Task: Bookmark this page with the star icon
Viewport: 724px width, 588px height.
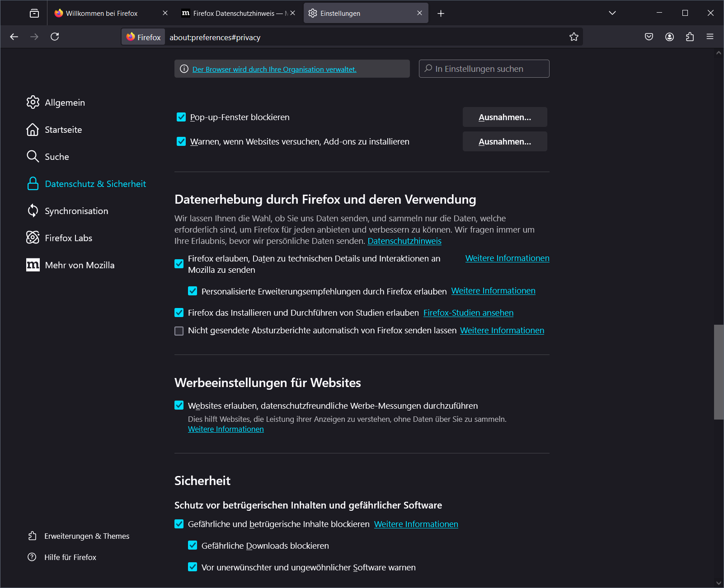Action: tap(574, 37)
